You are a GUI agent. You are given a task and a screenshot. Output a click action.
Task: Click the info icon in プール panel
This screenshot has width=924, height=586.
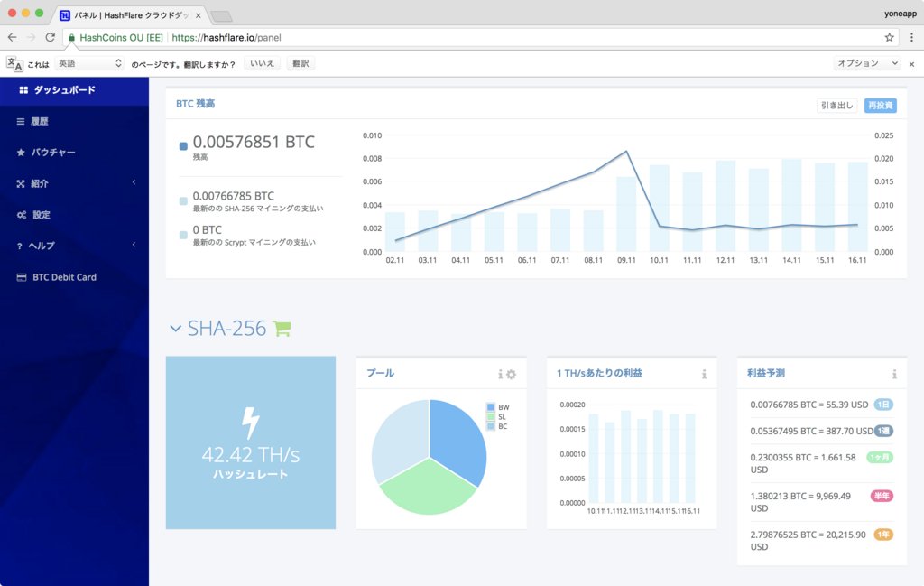[x=500, y=375]
